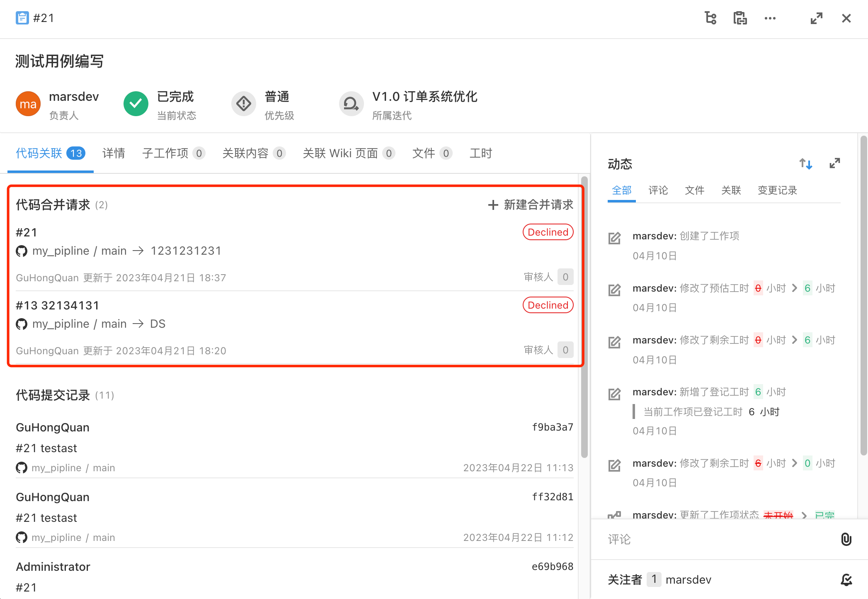868x599 pixels.
Task: Click GitHub icon for commit ff32d81
Action: point(22,538)
